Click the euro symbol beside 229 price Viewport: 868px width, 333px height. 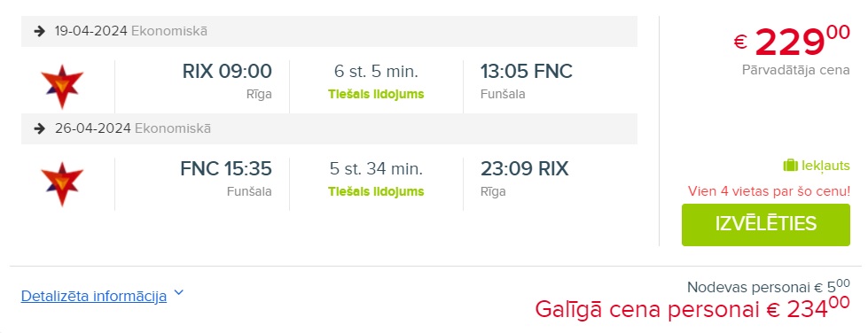point(740,42)
